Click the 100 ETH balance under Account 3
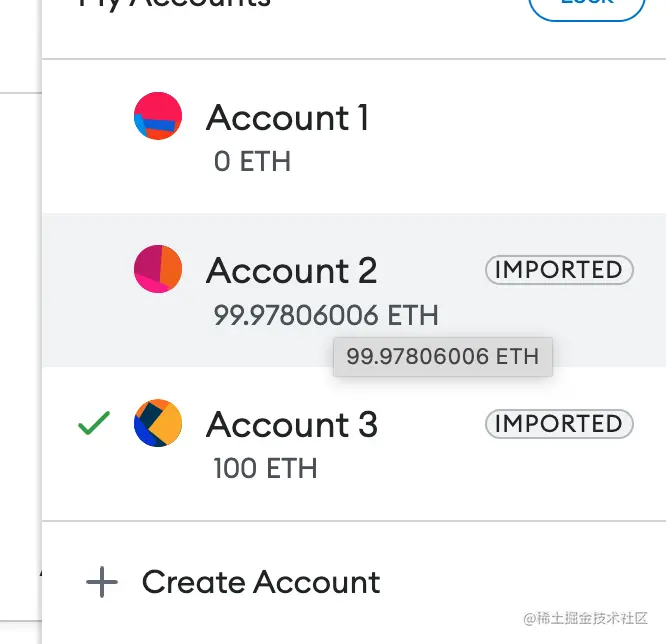 tap(265, 468)
